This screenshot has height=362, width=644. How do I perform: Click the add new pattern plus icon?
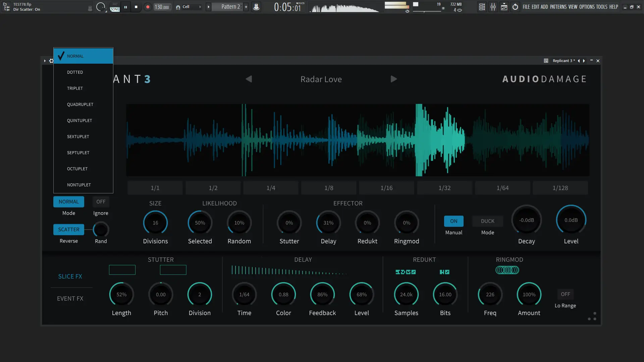pyautogui.click(x=246, y=7)
